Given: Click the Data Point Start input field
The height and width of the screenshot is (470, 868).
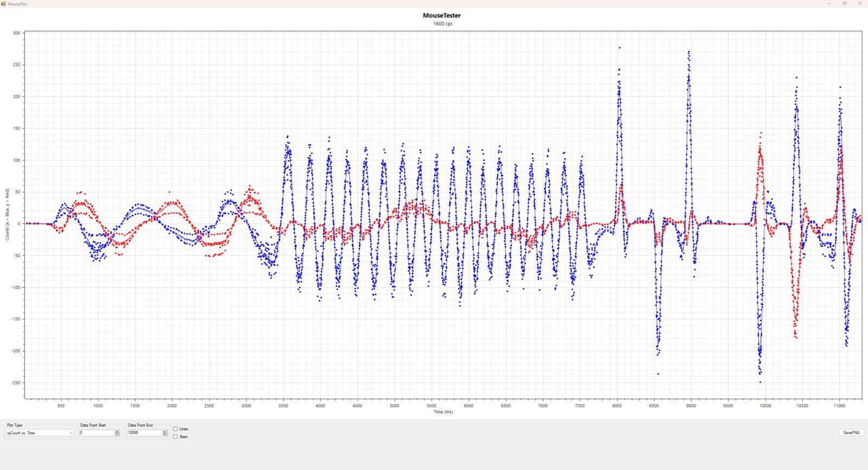Looking at the screenshot, I should pos(97,433).
